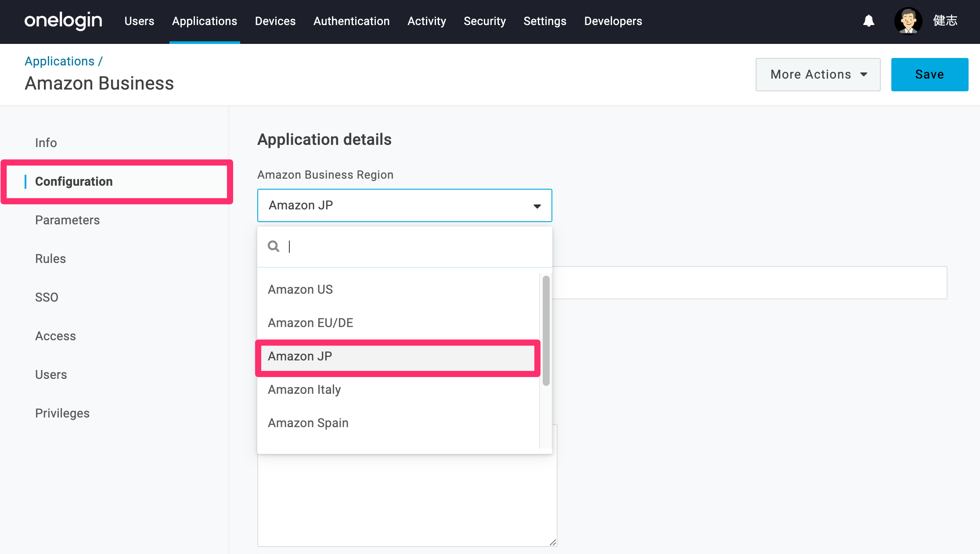The image size is (980, 554).
Task: Open the Activity menu
Action: pyautogui.click(x=427, y=21)
